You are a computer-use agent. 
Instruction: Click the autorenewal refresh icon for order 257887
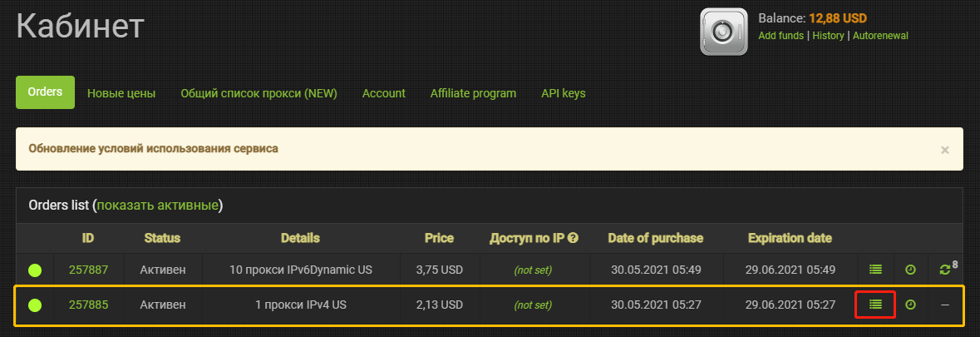pos(945,270)
